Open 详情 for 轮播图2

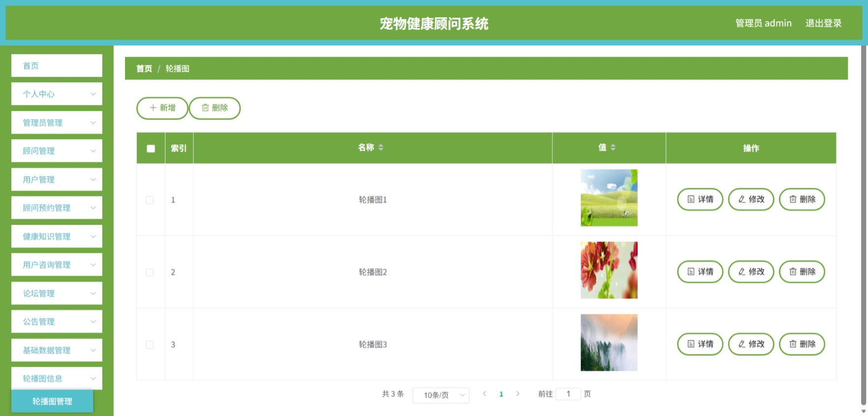700,272
